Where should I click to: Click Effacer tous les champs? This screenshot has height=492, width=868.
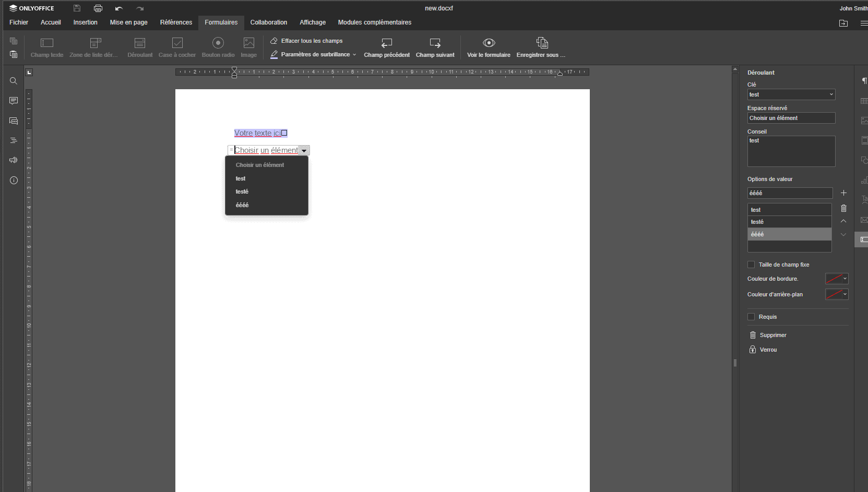point(306,41)
